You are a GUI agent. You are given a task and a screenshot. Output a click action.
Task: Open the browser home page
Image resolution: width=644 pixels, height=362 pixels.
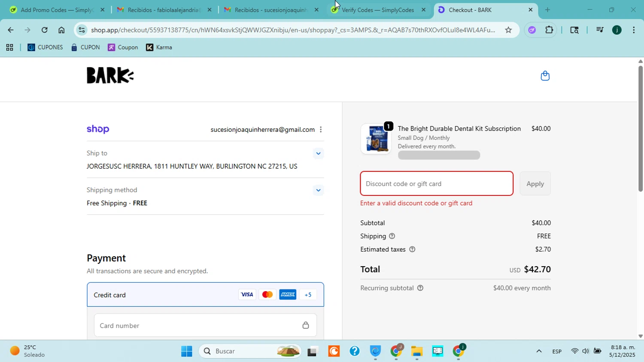(x=61, y=30)
